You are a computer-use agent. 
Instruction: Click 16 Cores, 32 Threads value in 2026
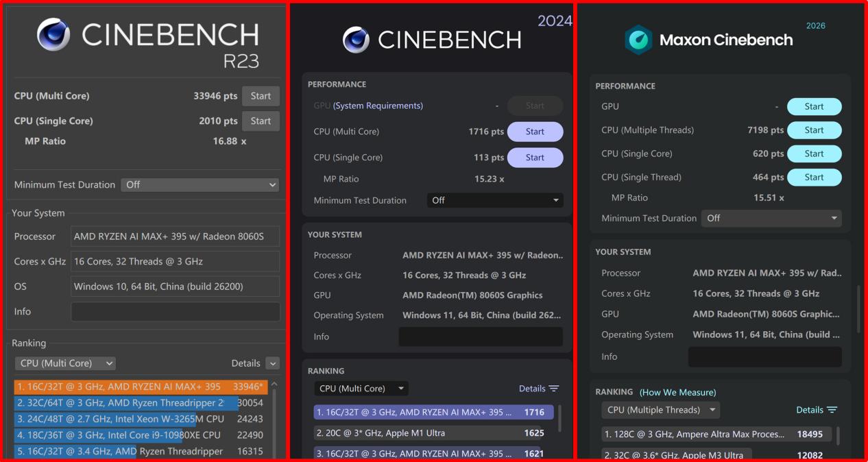click(756, 293)
